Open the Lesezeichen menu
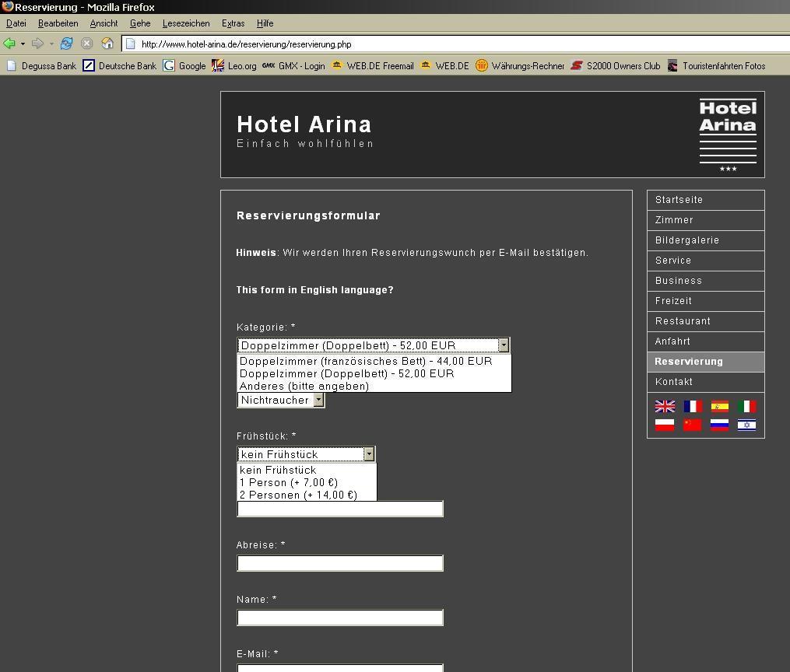This screenshot has height=672, width=790. click(x=185, y=23)
